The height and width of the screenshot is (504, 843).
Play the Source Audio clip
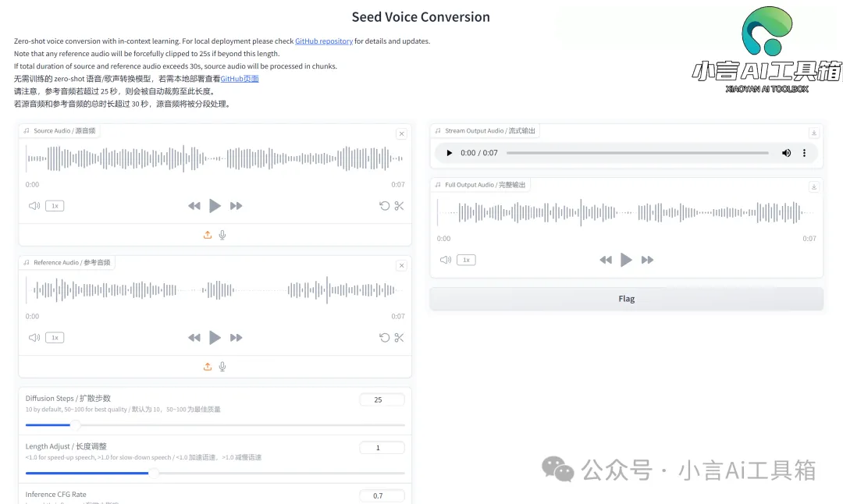point(215,206)
